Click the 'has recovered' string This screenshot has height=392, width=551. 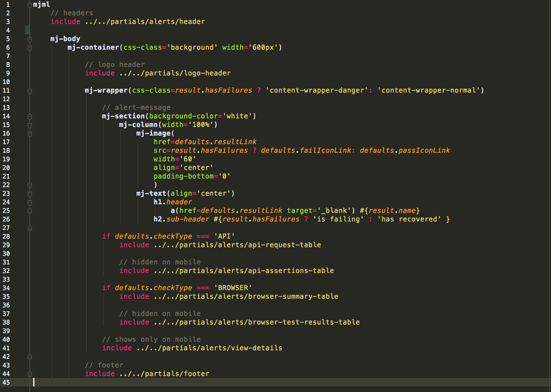click(409, 220)
